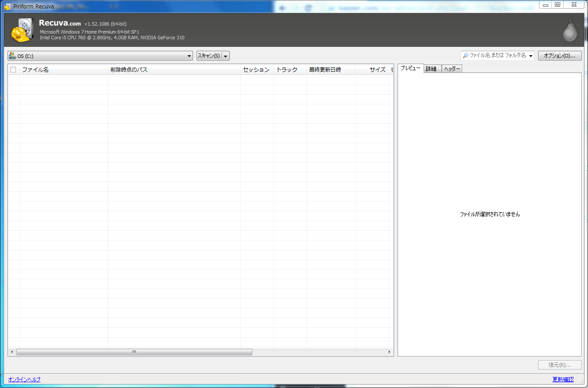Viewport: 588px width, 388px height.
Task: Sort by トラック column header
Action: 290,69
